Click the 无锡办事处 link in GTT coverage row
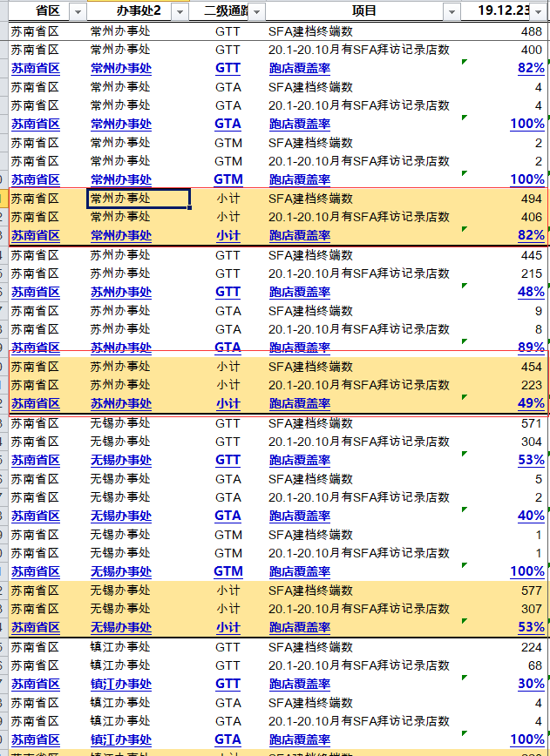Image resolution: width=550 pixels, height=756 pixels. [121, 460]
